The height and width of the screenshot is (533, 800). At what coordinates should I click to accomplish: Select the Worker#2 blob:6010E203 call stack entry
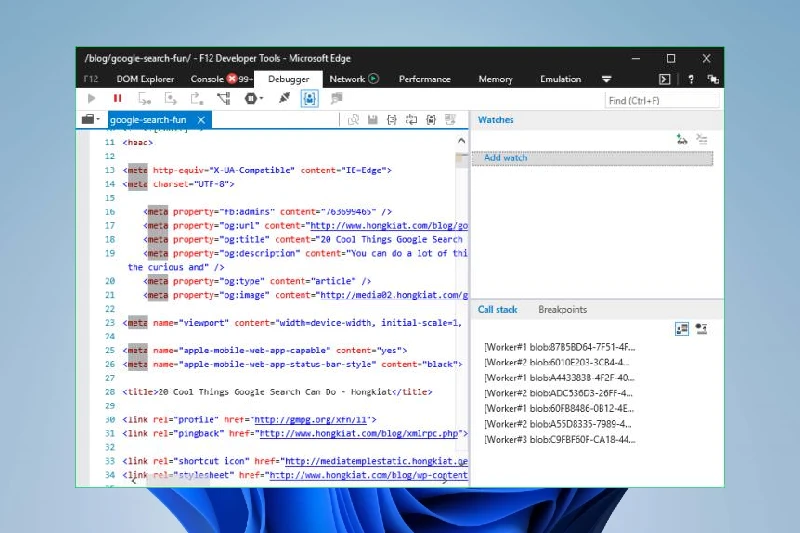[556, 363]
